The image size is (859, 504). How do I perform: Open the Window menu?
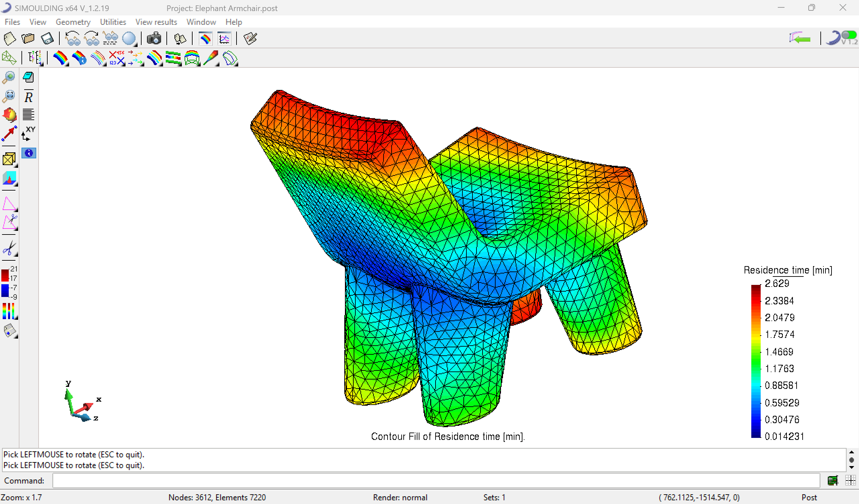pos(201,22)
